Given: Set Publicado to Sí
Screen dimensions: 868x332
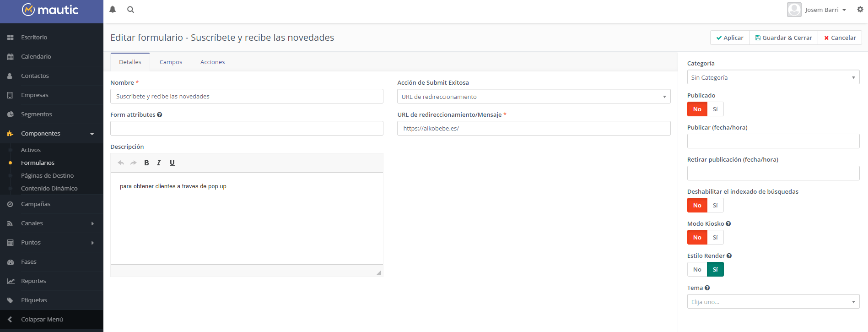Looking at the screenshot, I should pyautogui.click(x=716, y=109).
